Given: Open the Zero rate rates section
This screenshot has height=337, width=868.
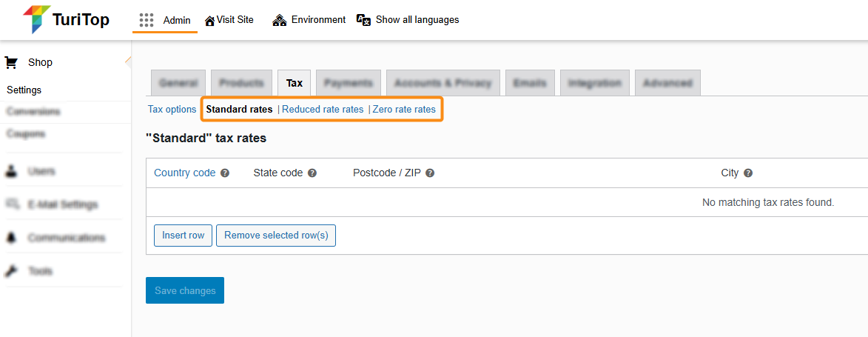Looking at the screenshot, I should click(404, 110).
